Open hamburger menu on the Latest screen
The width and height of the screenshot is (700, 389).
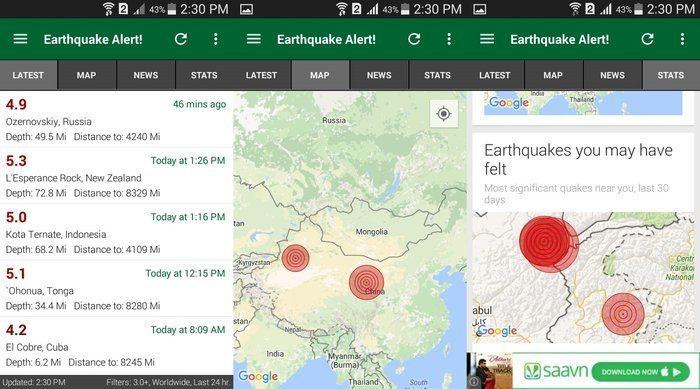(21, 39)
